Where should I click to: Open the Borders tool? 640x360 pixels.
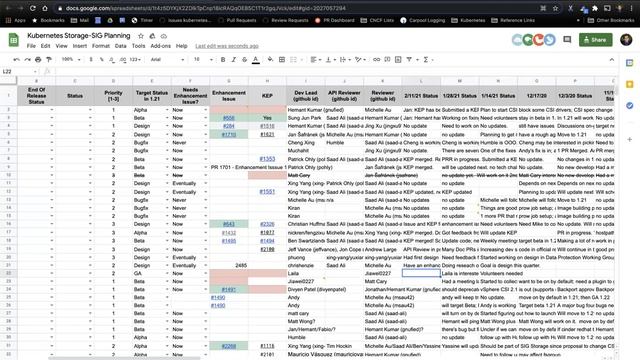pyautogui.click(x=282, y=60)
